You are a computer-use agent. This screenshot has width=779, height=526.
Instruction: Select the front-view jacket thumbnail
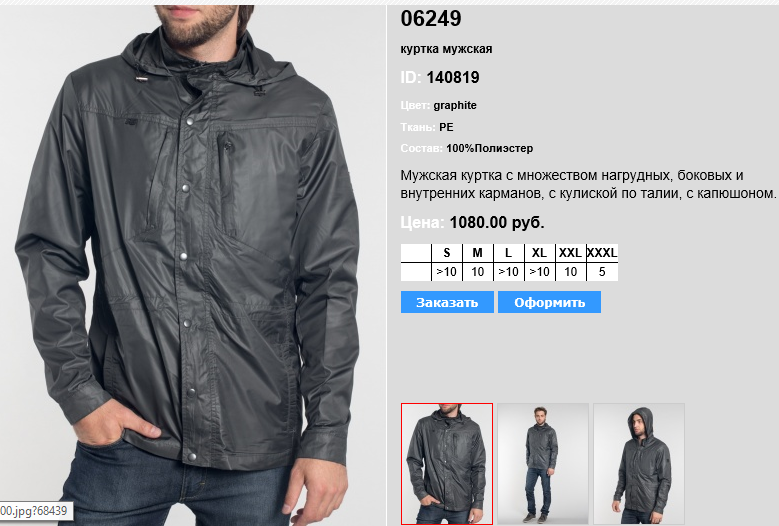[447, 464]
